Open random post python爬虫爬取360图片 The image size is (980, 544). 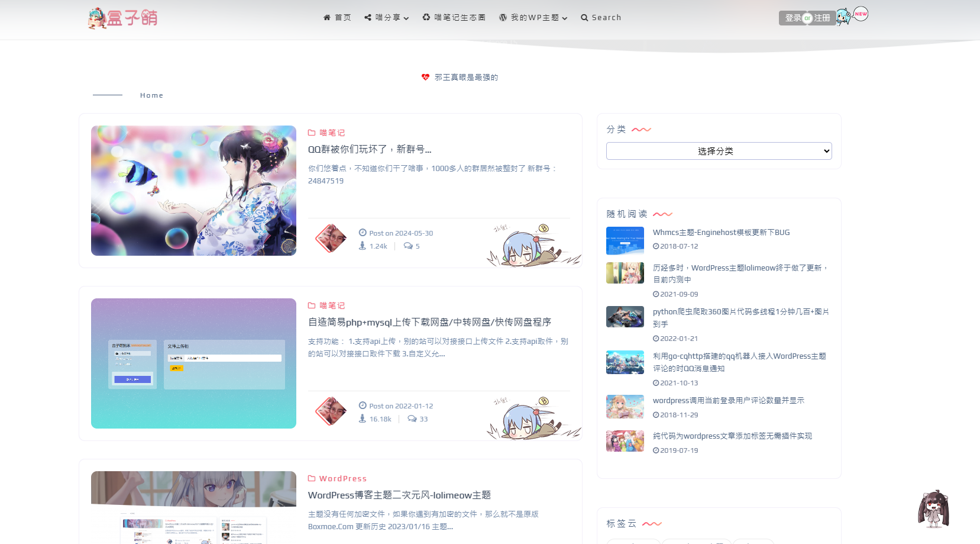[x=741, y=318]
